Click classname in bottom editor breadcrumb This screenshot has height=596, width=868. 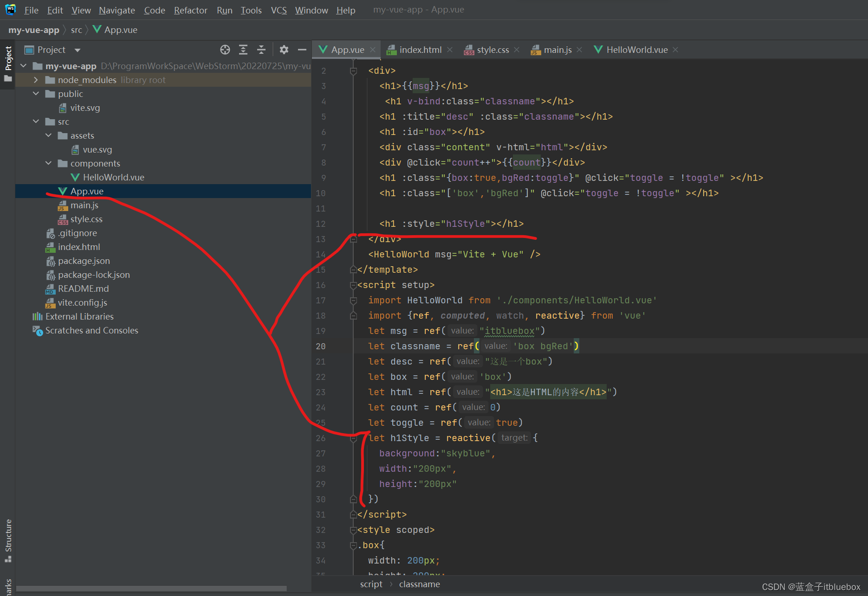pos(420,584)
